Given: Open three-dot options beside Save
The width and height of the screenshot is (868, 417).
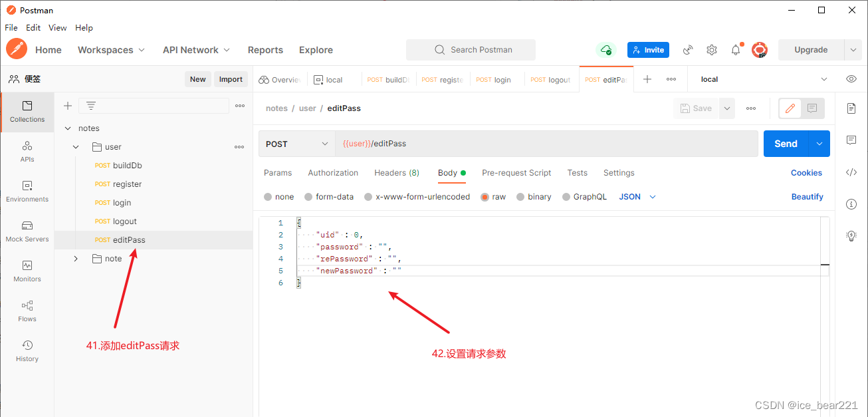Looking at the screenshot, I should [751, 108].
